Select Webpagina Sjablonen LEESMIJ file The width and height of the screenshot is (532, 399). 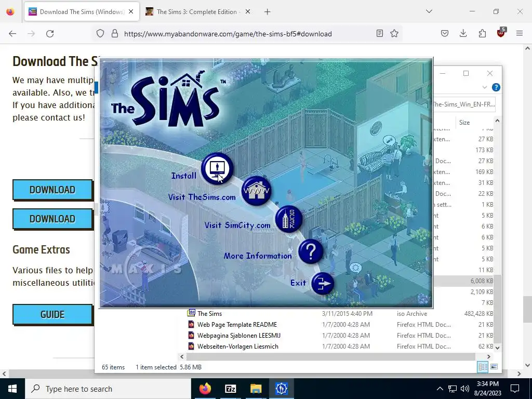click(x=238, y=335)
